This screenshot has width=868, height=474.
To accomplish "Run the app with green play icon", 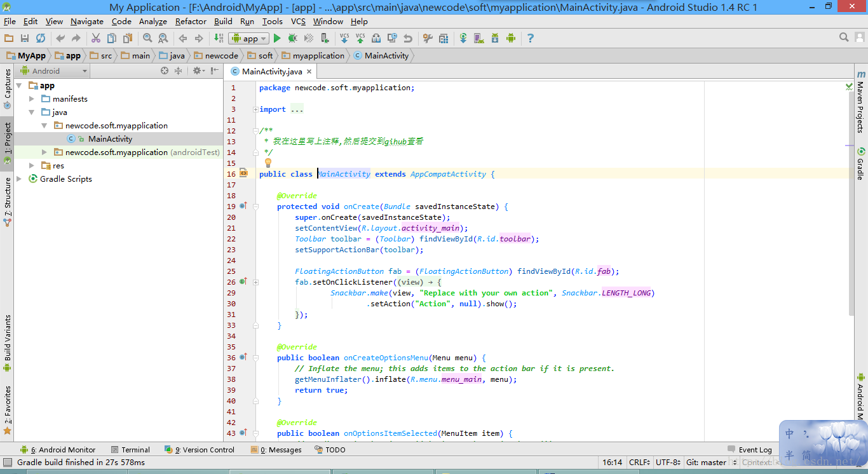I will click(x=277, y=38).
